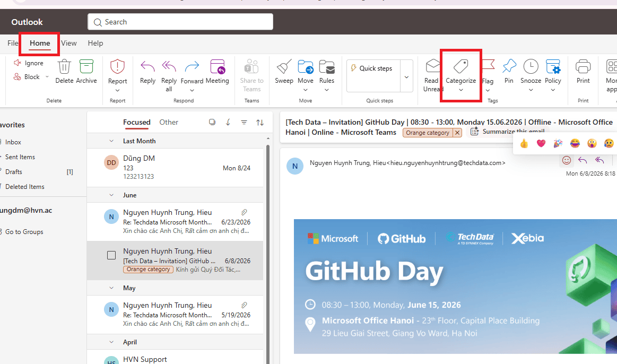This screenshot has width=617, height=364.
Task: Choose Reply all in the ribbon
Action: tap(169, 66)
